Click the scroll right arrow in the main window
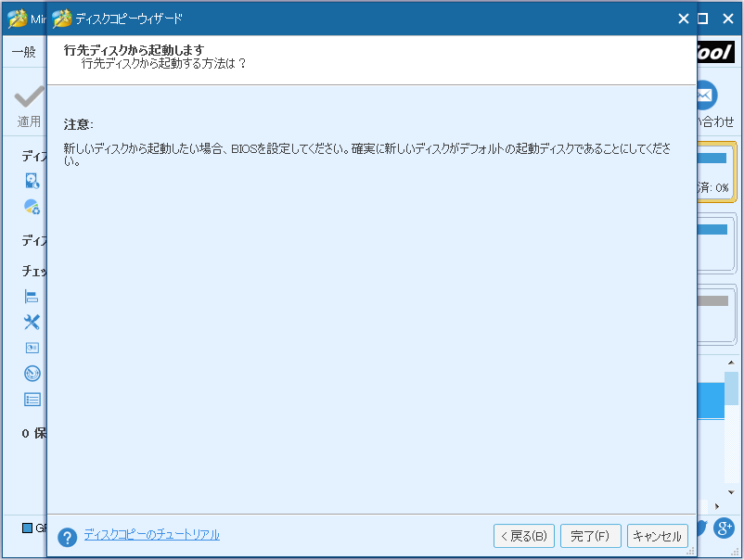This screenshot has width=744, height=560. (717, 506)
